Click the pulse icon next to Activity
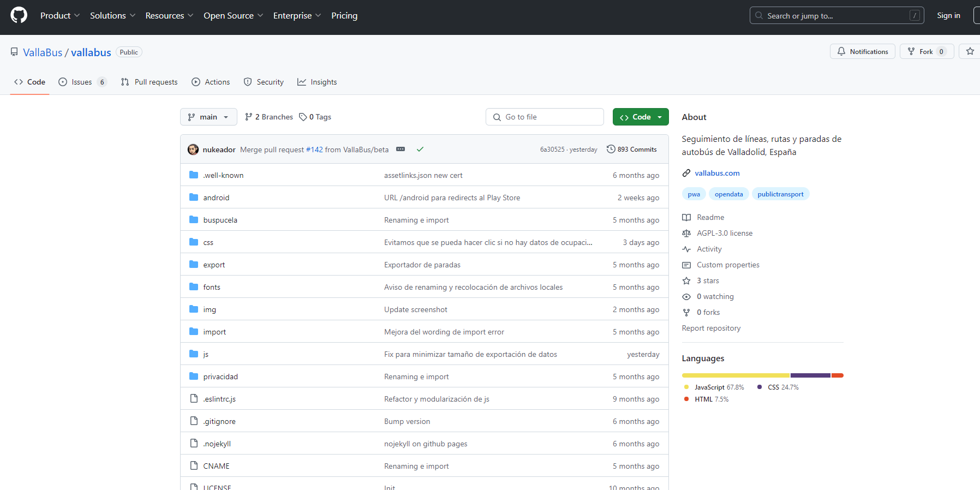This screenshot has height=490, width=980. click(x=686, y=249)
